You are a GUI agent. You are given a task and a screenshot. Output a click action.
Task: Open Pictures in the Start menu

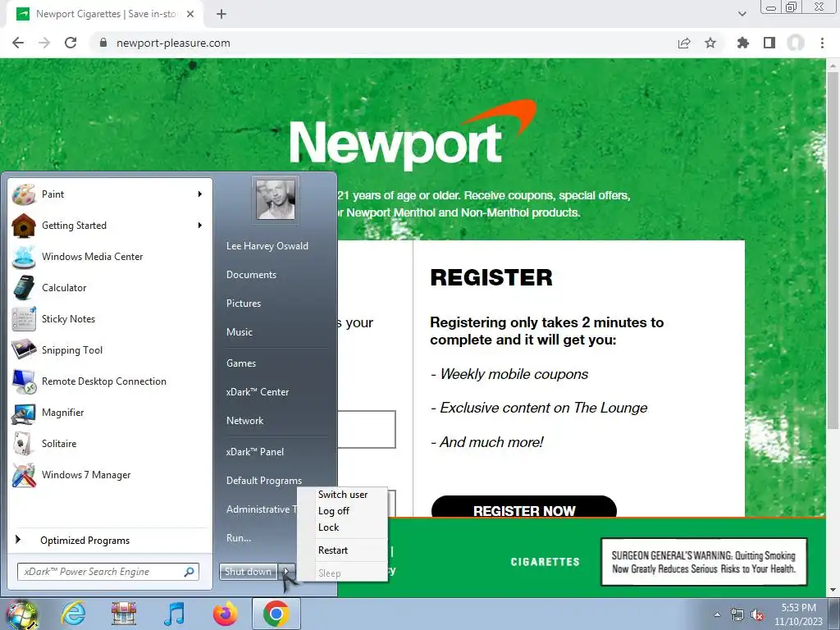244,304
